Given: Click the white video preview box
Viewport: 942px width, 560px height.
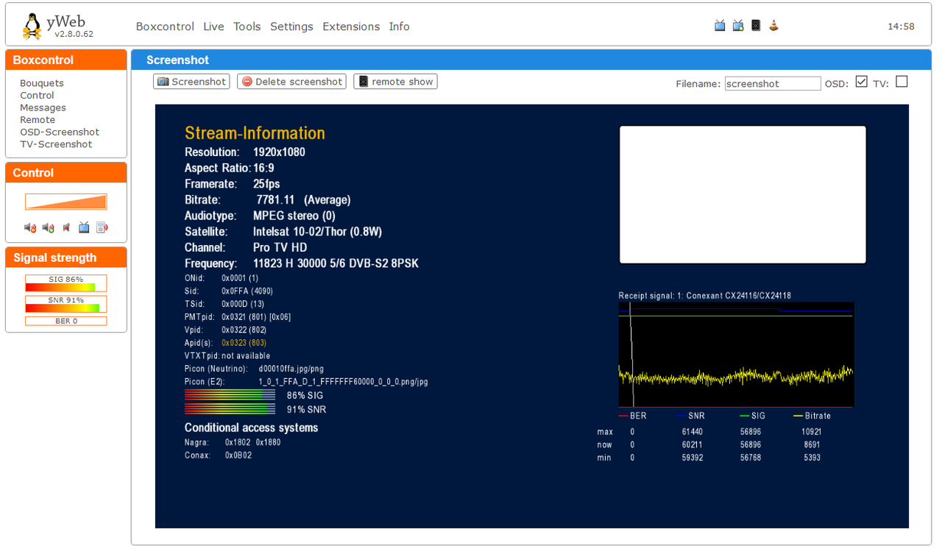Looking at the screenshot, I should (x=743, y=194).
